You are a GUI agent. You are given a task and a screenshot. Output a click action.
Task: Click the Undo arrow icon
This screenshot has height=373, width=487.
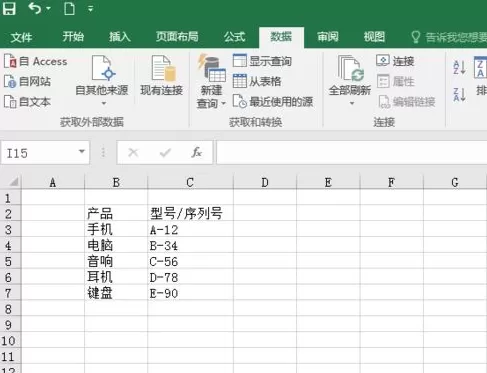click(x=35, y=8)
